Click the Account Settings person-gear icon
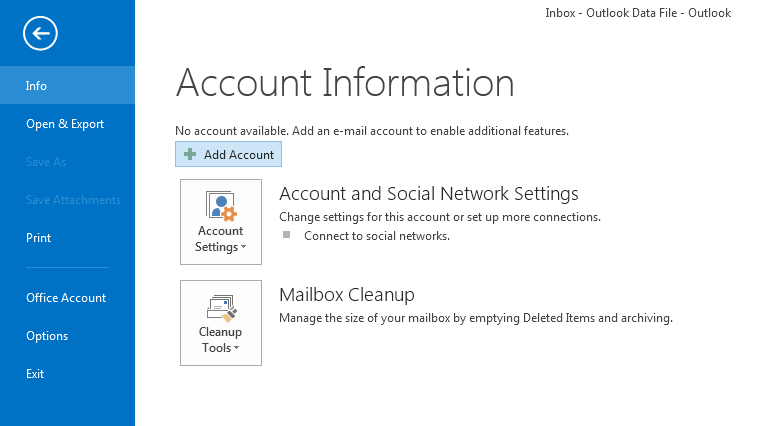The image size is (760, 426). (221, 205)
